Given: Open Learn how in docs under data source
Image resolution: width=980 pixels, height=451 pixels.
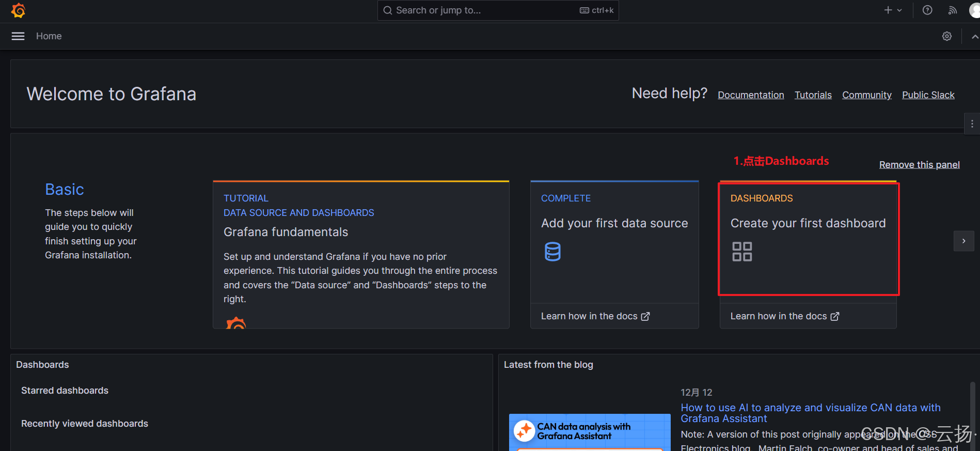Looking at the screenshot, I should (x=595, y=316).
